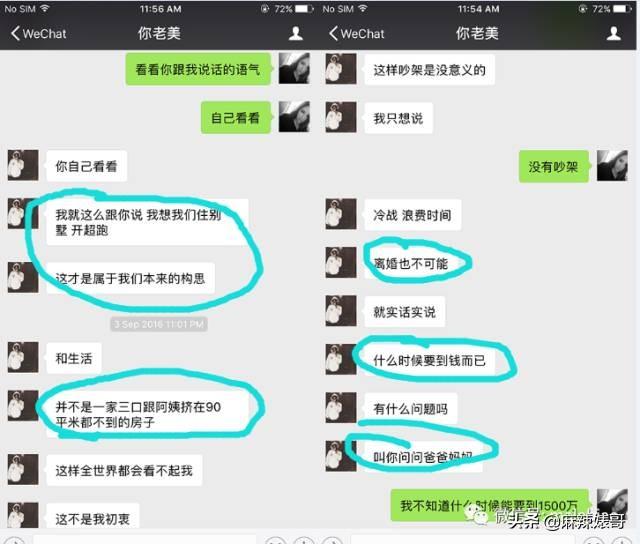This screenshot has height=544, width=640.
Task: Select message 什么时候要到钱而已
Action: point(429,360)
